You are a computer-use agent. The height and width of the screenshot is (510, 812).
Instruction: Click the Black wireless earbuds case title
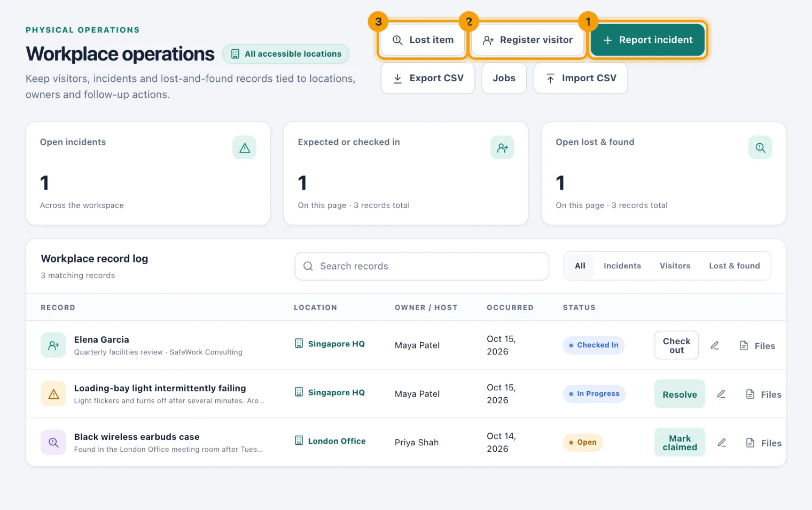(x=137, y=437)
